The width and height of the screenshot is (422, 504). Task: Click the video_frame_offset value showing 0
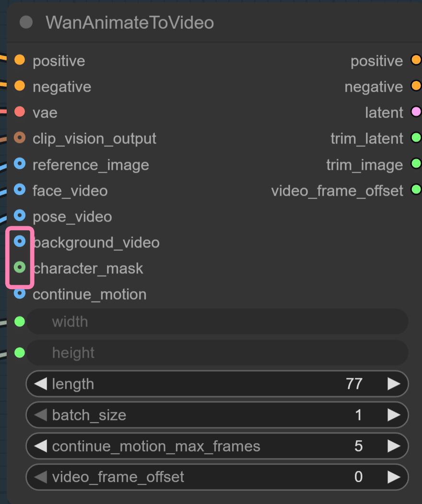pyautogui.click(x=359, y=477)
